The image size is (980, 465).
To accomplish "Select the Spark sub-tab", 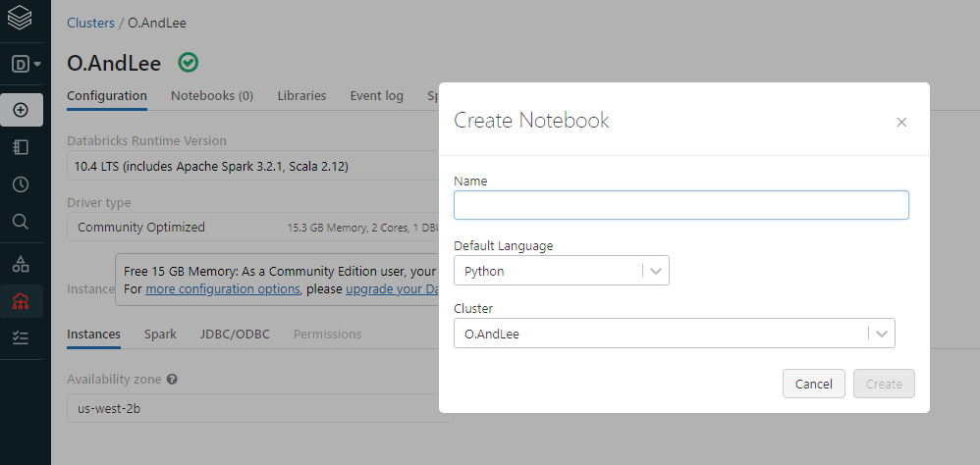I will click(x=160, y=334).
